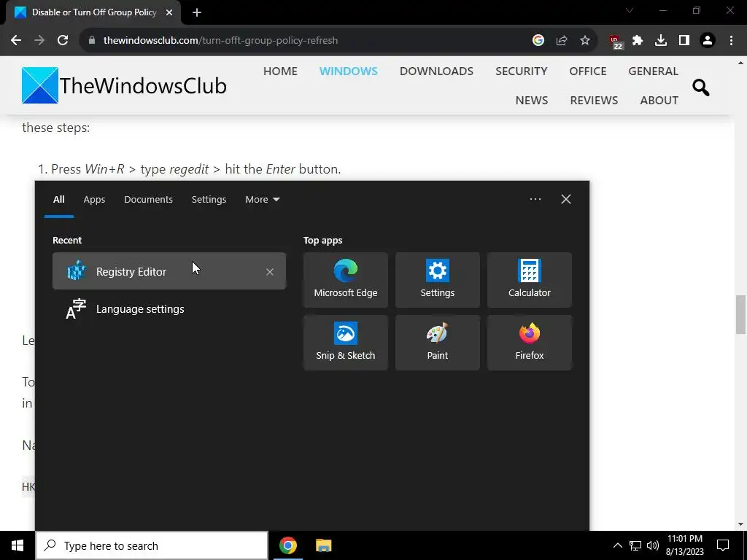Open Chrome tab search chevron
Image resolution: width=747 pixels, height=560 pixels.
pyautogui.click(x=630, y=10)
